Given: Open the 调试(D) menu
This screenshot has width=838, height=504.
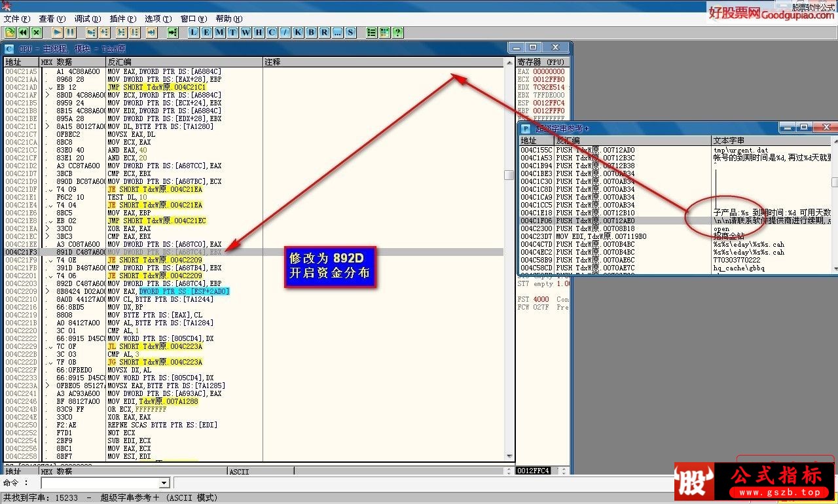Looking at the screenshot, I should 87,19.
